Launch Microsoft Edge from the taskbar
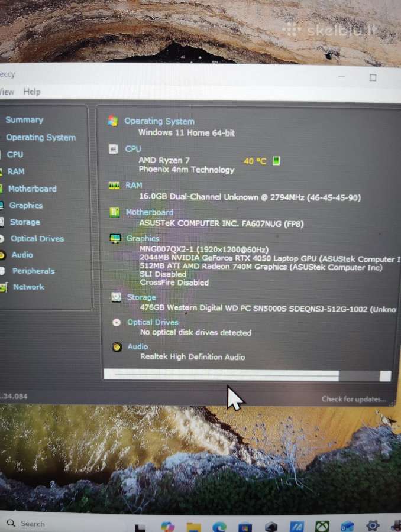The height and width of the screenshot is (532, 401). click(219, 527)
